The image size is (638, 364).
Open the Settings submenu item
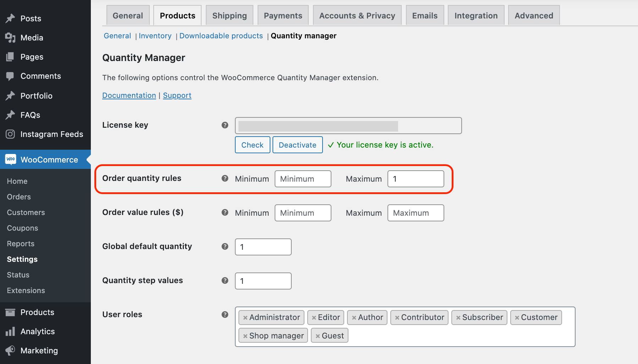pos(22,259)
